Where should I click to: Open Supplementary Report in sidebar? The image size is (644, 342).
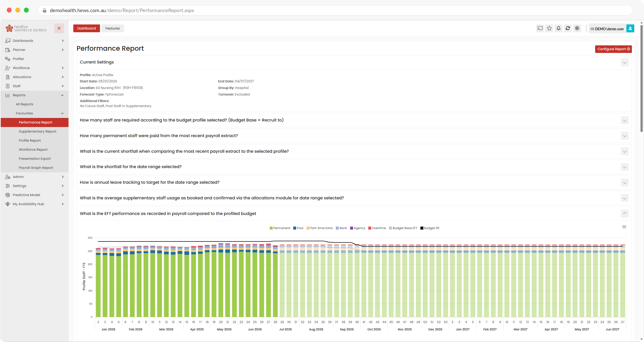[38, 131]
